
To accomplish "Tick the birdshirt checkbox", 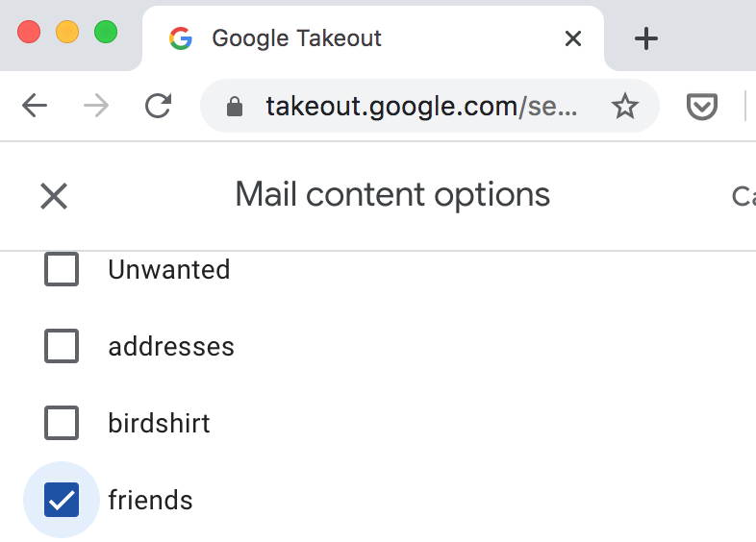I will click(x=62, y=423).
